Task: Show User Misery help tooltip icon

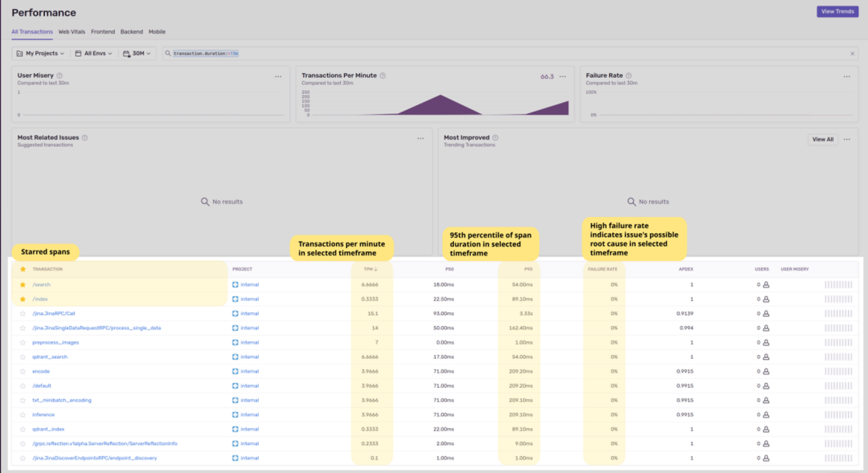Action: click(59, 75)
